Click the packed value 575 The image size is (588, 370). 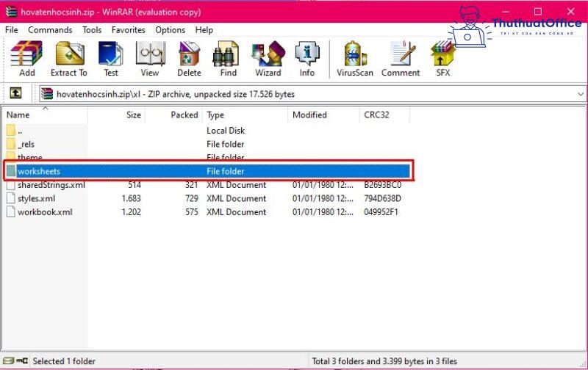click(192, 212)
